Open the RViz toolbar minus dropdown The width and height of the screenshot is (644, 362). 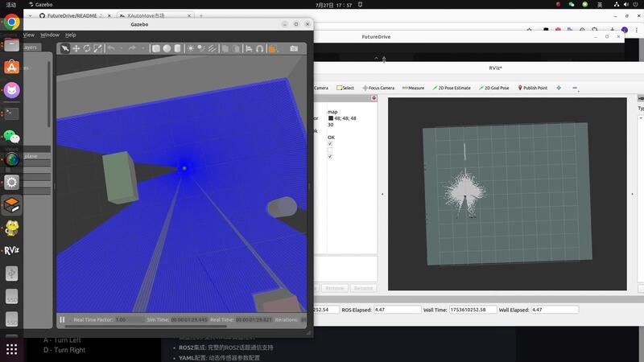pyautogui.click(x=575, y=88)
